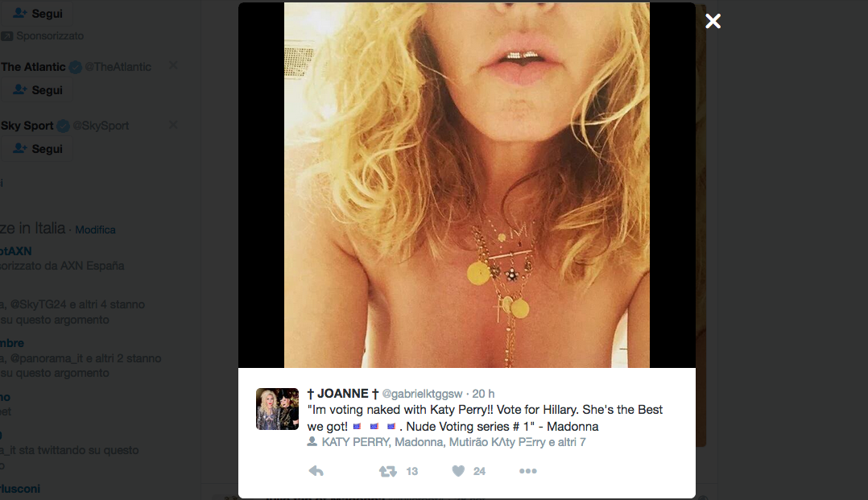Viewport: 868px width, 500px height.
Task: Click the reply arrow icon on the tweet
Action: [x=316, y=471]
